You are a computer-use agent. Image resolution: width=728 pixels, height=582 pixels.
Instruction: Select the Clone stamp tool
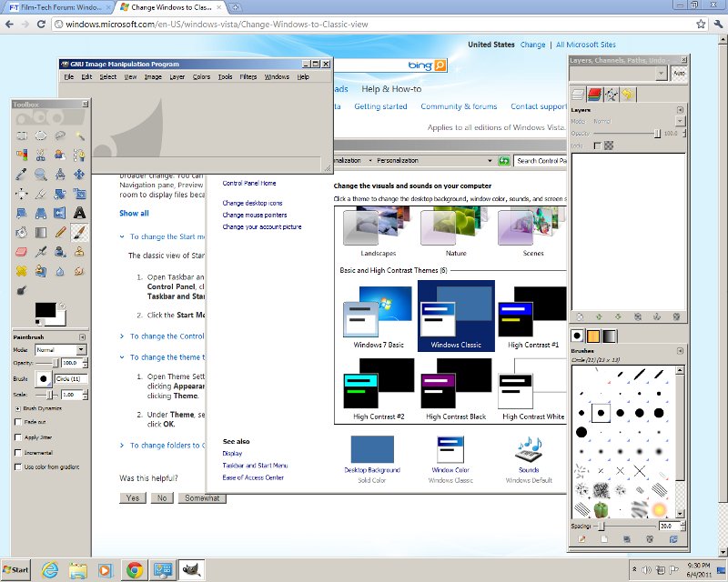[x=79, y=252]
